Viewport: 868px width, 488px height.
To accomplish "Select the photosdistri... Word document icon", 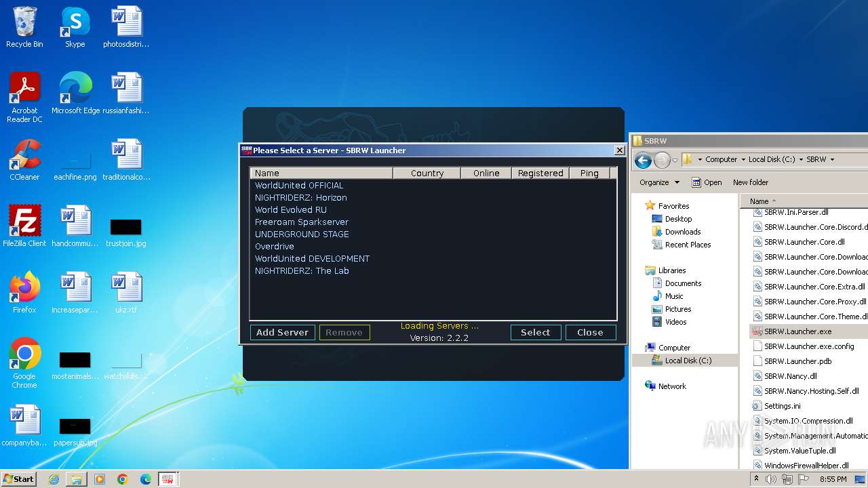I will coord(126,27).
